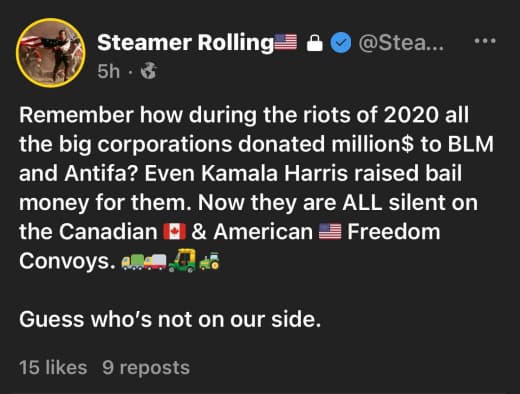View the 15 likes list

pos(53,367)
